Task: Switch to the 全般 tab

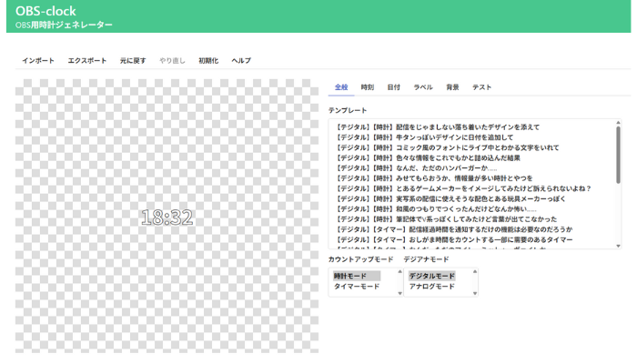Action: tap(341, 87)
